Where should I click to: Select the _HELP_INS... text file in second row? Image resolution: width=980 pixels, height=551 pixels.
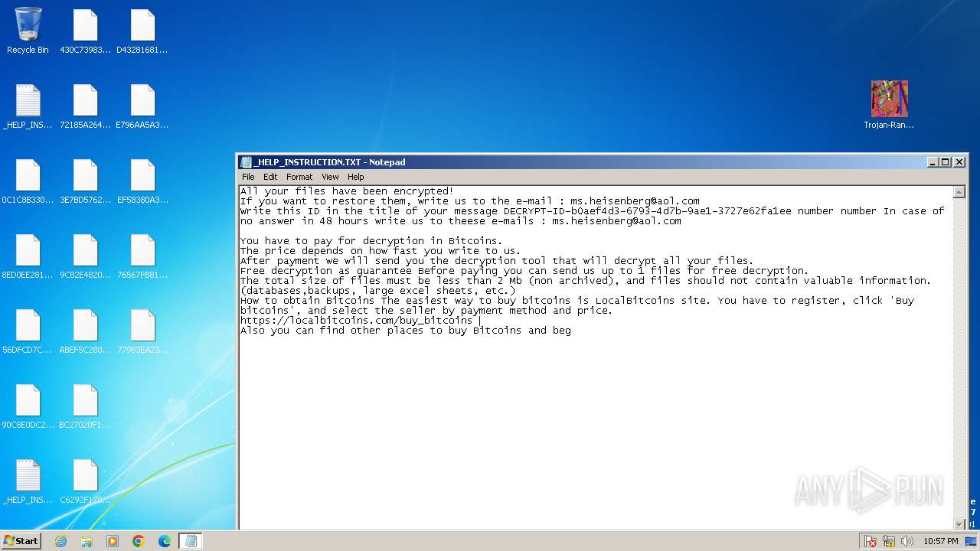[x=28, y=106]
